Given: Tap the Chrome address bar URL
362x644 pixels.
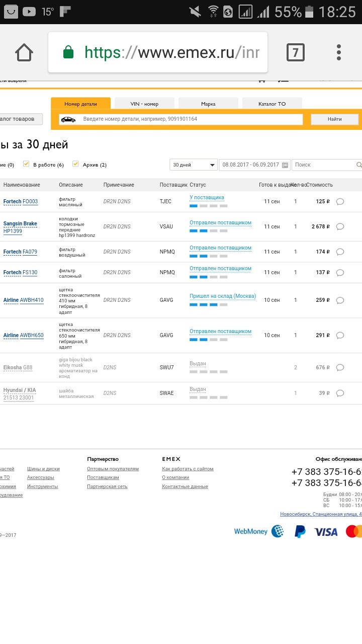Looking at the screenshot, I should pyautogui.click(x=171, y=52).
